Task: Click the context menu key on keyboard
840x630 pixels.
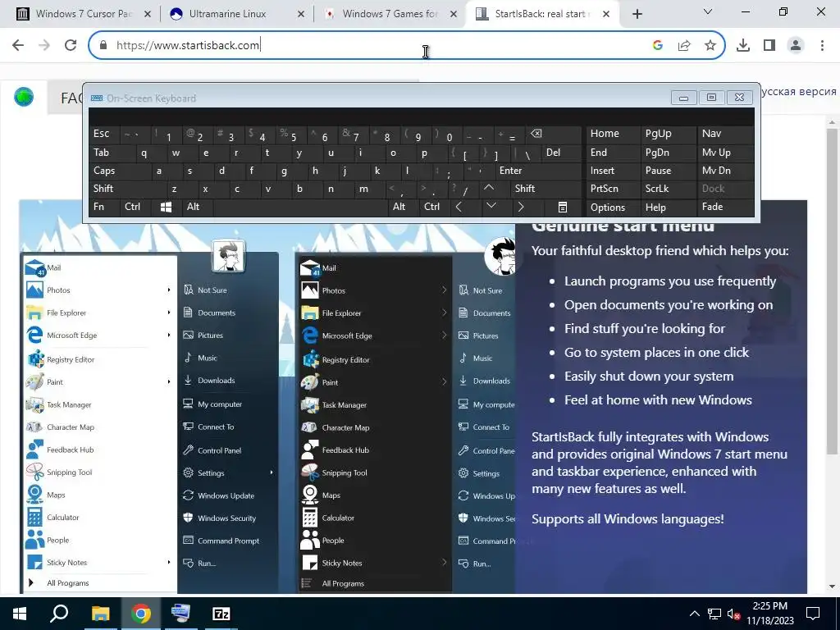Action: (563, 207)
